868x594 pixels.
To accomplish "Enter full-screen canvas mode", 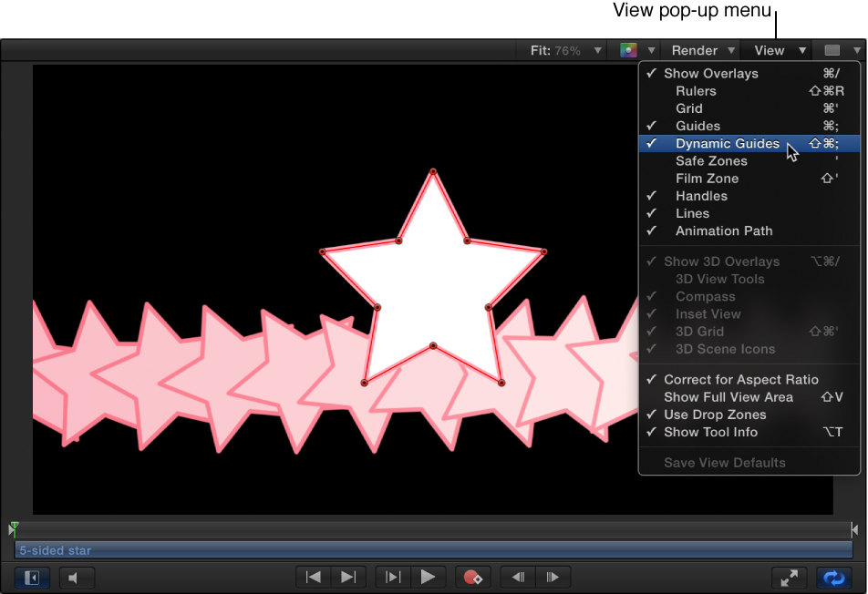I will (789, 577).
